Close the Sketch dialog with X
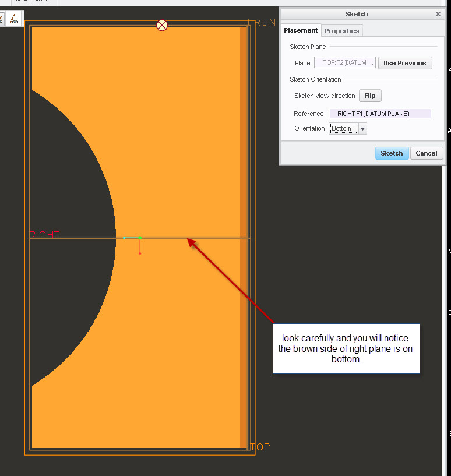The image size is (451, 476). click(438, 14)
